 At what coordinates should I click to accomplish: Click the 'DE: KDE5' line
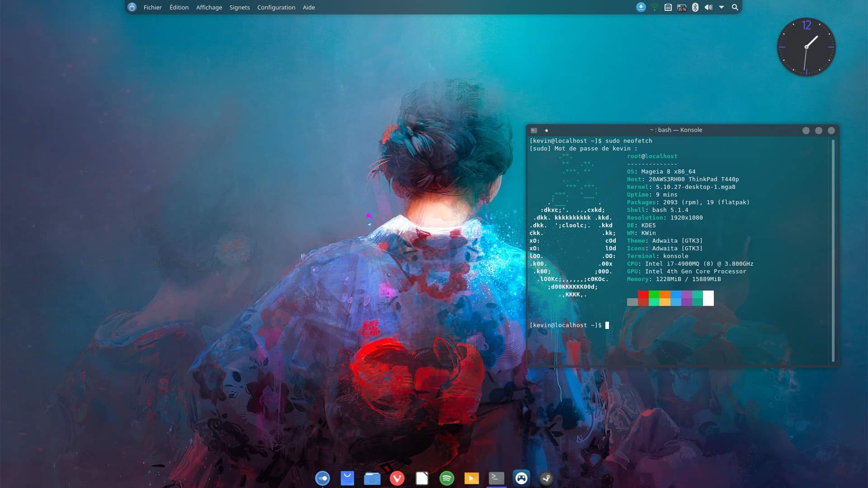coord(641,225)
